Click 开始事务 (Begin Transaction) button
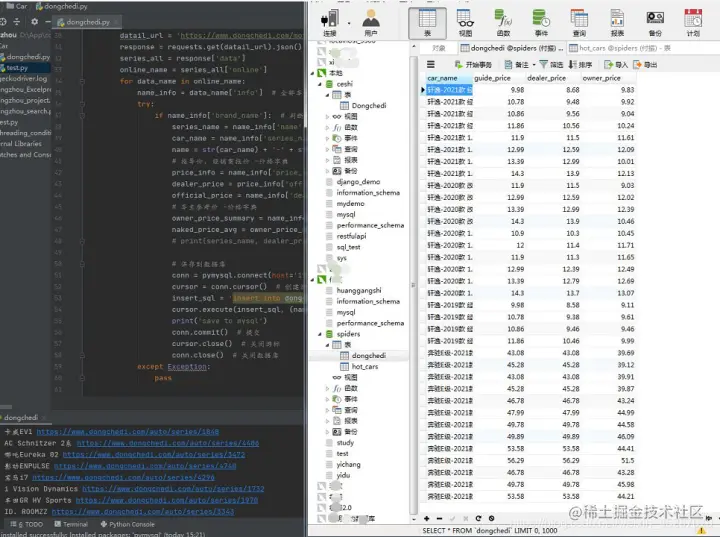 [x=473, y=65]
